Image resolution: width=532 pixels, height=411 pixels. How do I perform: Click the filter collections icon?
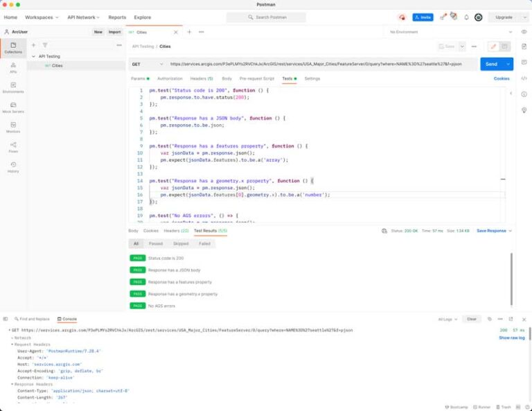45,45
